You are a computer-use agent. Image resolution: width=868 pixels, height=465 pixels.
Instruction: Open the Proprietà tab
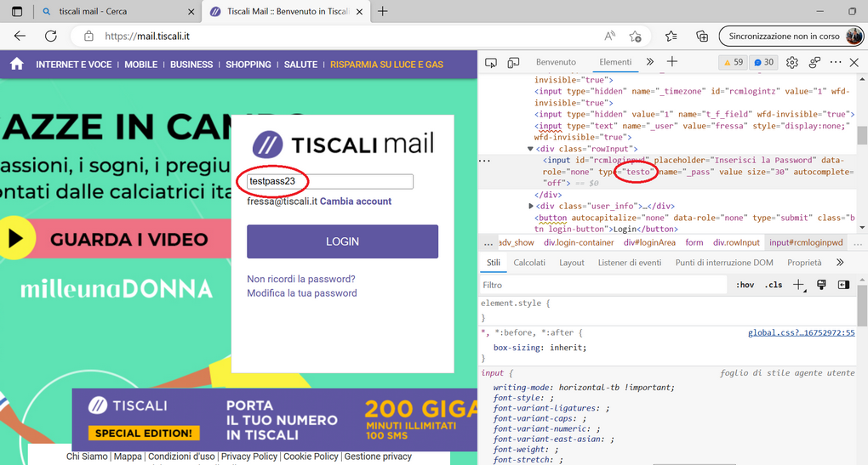click(804, 263)
